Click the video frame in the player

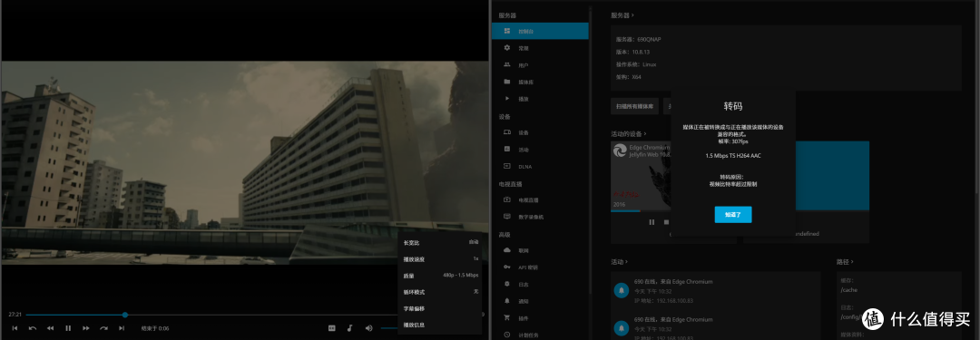(244, 162)
